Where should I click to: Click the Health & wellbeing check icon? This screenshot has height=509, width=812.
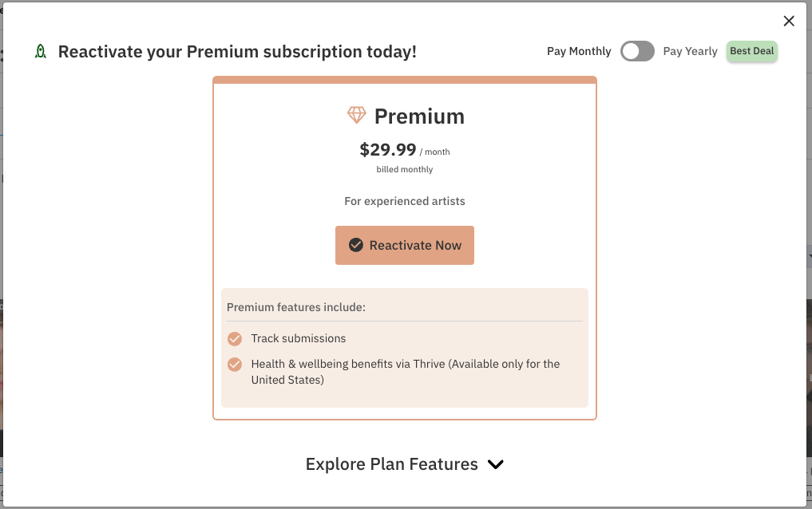tap(235, 365)
